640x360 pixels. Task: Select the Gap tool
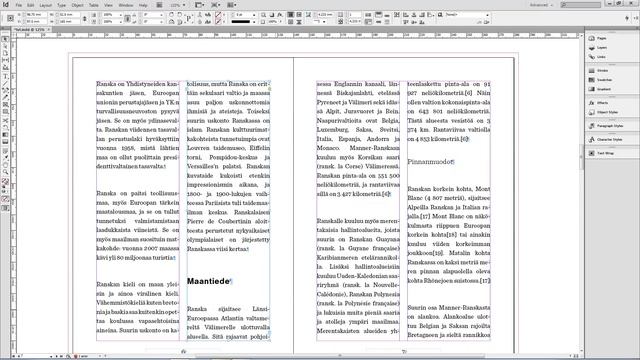click(x=5, y=60)
